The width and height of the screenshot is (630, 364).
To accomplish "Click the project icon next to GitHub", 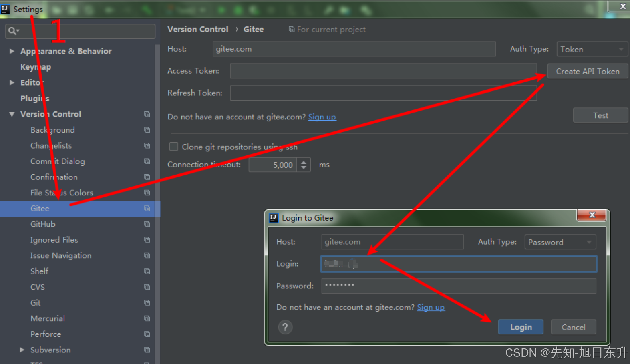I will [x=147, y=224].
